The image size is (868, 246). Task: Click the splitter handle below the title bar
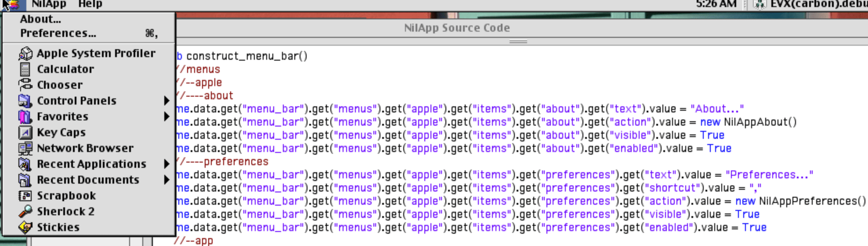click(x=518, y=42)
